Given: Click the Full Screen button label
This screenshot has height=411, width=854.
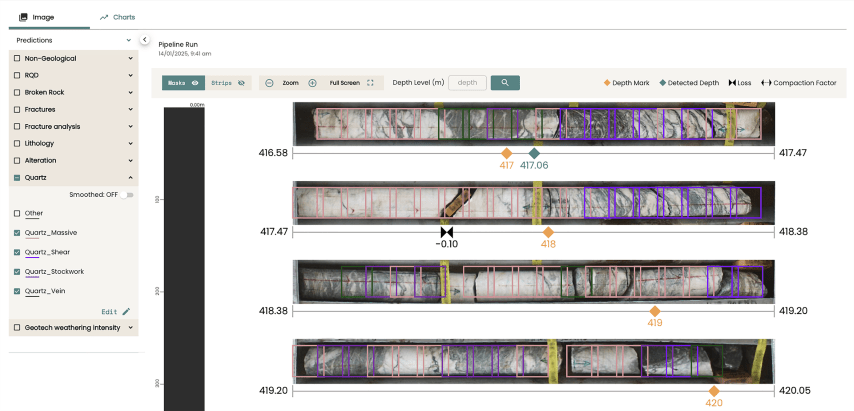Looking at the screenshot, I should 345,83.
